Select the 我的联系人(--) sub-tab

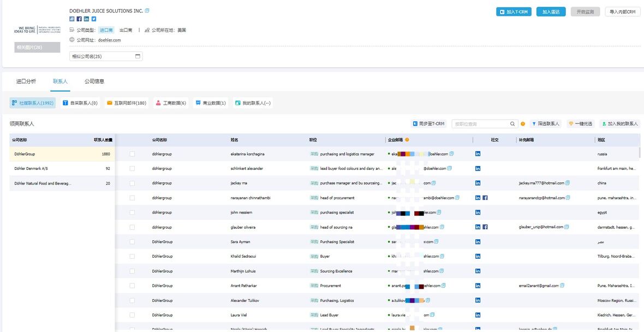(x=253, y=103)
